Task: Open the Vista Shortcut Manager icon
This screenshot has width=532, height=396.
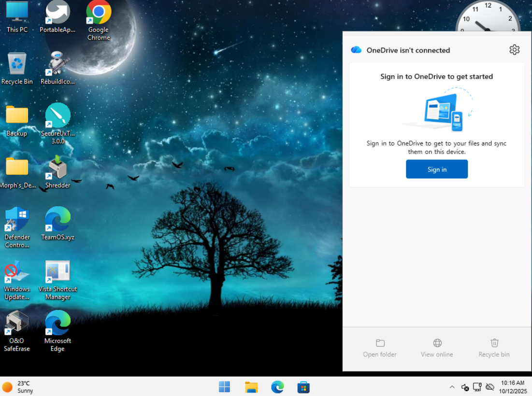Action: (58, 272)
